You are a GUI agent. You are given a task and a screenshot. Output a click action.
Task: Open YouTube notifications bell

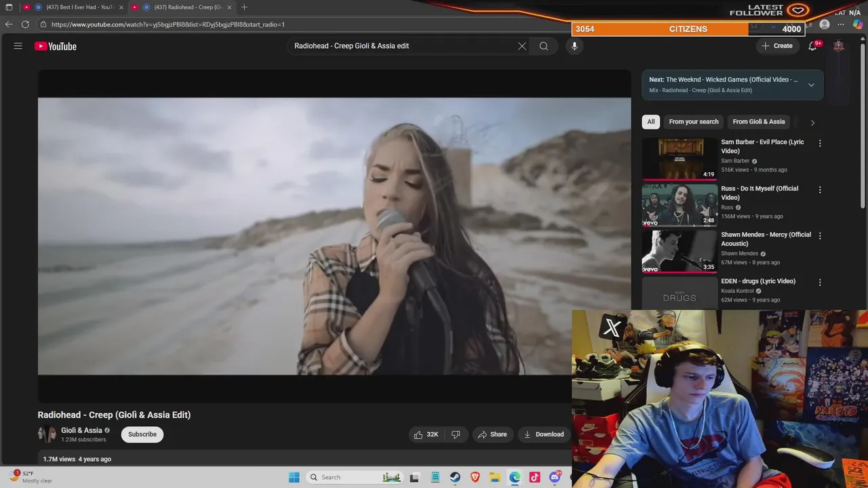click(x=812, y=46)
